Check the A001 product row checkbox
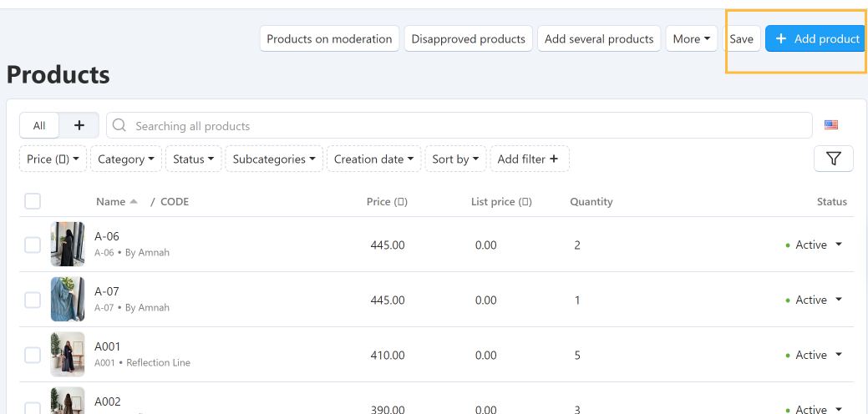Screen dimensions: 868x414 pos(33,355)
